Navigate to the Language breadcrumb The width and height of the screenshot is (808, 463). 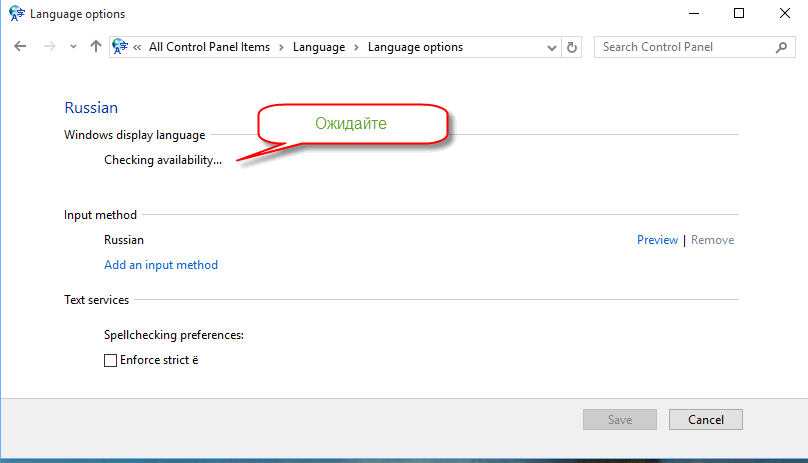[319, 47]
